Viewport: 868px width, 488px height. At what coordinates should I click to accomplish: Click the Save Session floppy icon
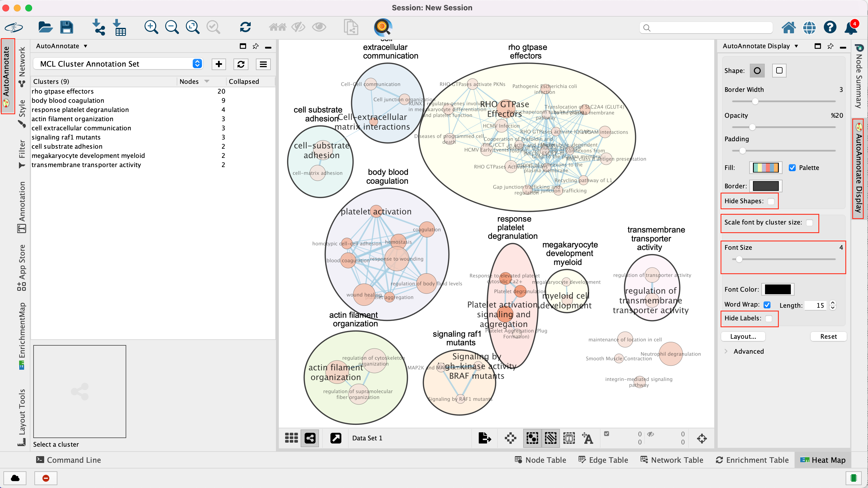pyautogui.click(x=66, y=27)
